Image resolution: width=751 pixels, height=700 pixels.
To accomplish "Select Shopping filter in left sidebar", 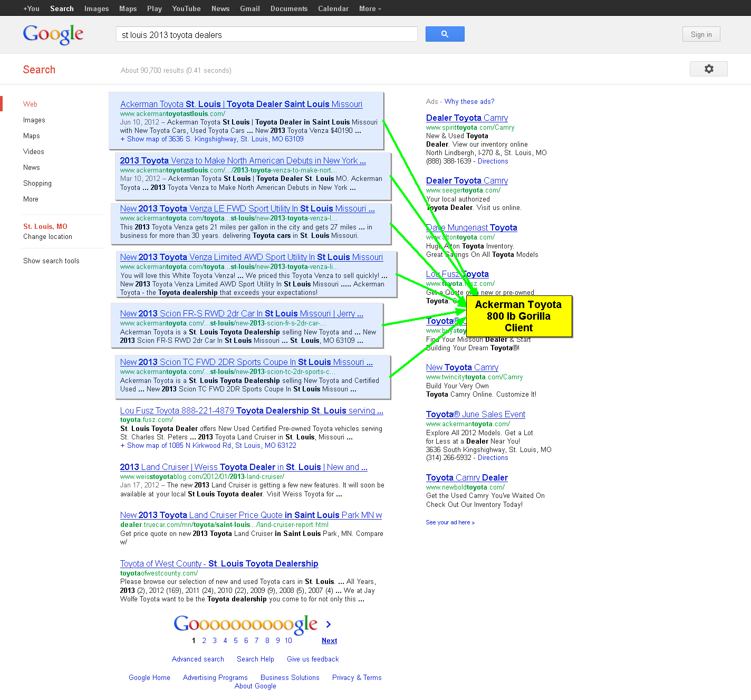I will click(37, 184).
